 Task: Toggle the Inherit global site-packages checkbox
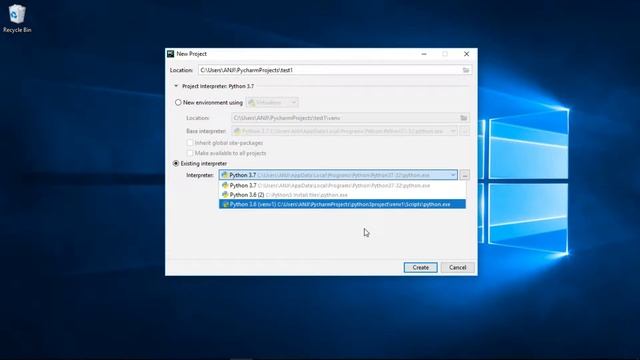(190, 143)
